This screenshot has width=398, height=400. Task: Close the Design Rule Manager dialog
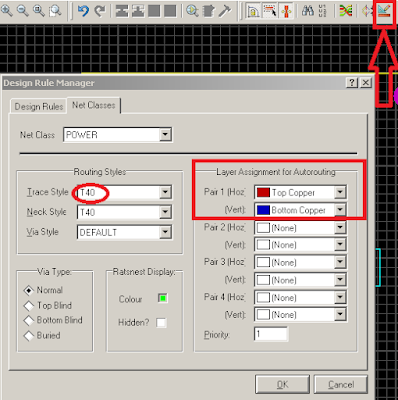point(366,82)
